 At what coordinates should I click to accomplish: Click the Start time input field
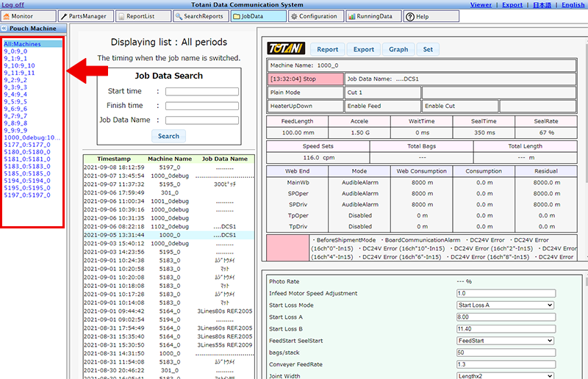[201, 92]
